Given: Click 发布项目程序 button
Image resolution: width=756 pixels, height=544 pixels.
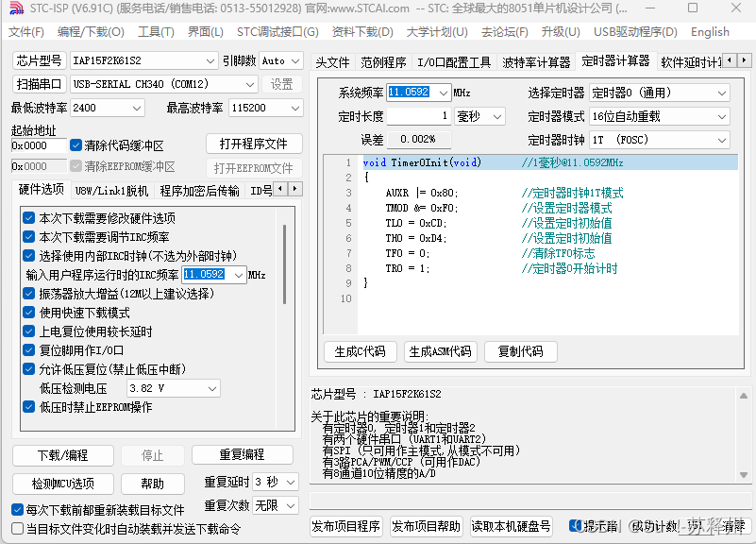Looking at the screenshot, I should tap(345, 526).
